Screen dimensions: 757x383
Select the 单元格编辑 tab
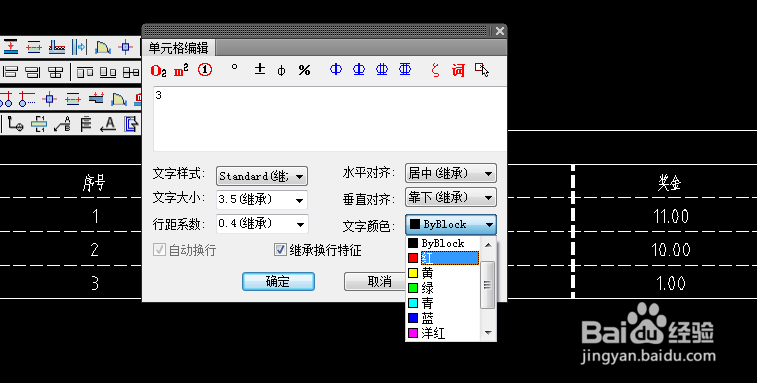pyautogui.click(x=178, y=48)
